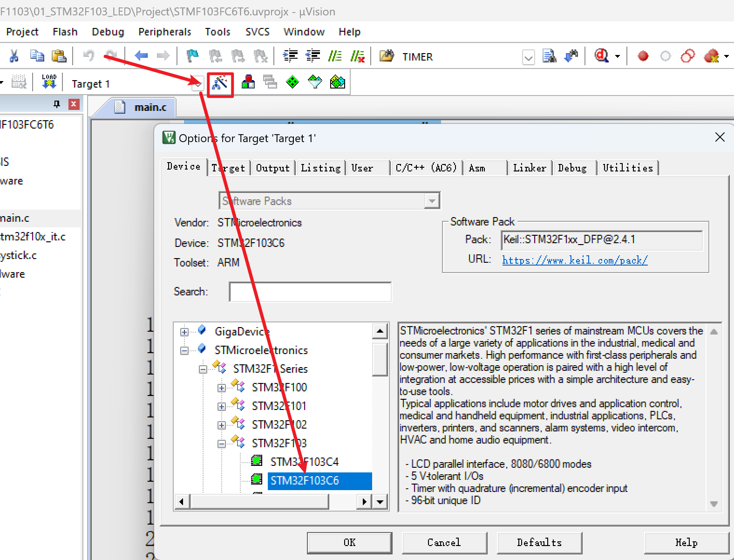Click the Select Software Packs icon
This screenshot has width=734, height=560.
pyautogui.click(x=315, y=82)
